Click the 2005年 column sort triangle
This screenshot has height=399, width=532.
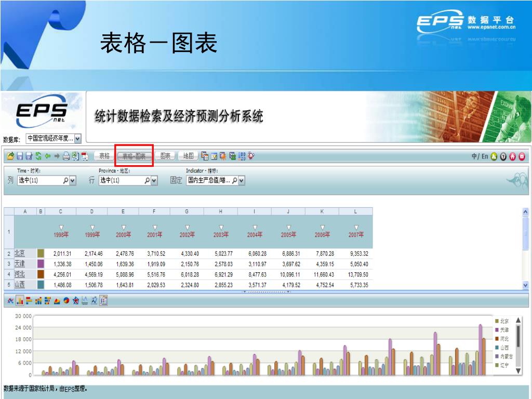pyautogui.click(x=289, y=228)
